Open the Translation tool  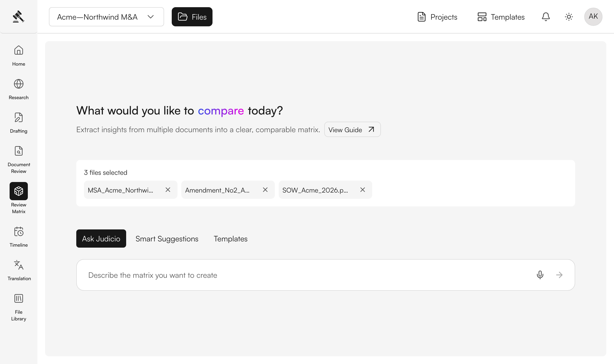coord(19,270)
